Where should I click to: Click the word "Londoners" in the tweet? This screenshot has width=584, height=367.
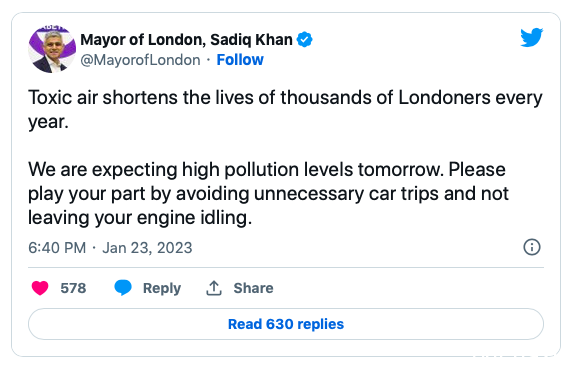tap(444, 98)
